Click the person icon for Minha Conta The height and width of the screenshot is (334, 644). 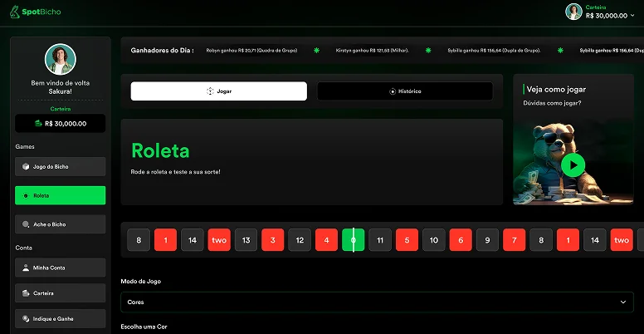click(26, 268)
